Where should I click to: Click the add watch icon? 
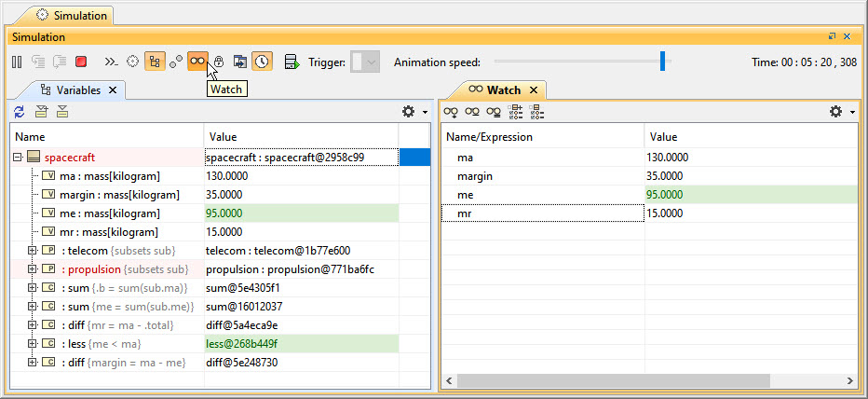pyautogui.click(x=451, y=112)
